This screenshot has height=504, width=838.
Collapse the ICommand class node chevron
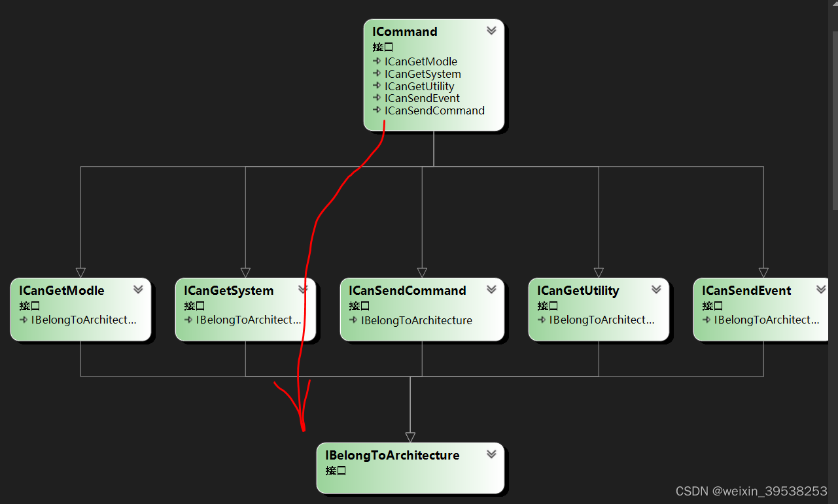point(491,30)
